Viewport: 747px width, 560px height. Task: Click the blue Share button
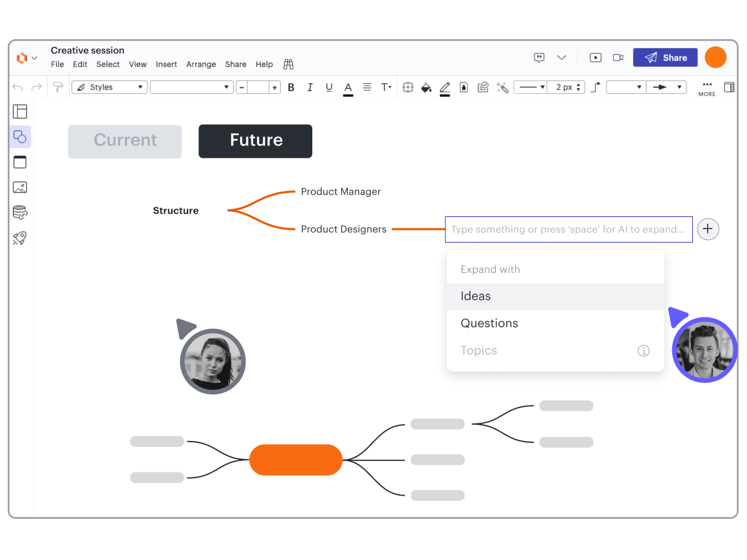(x=665, y=58)
